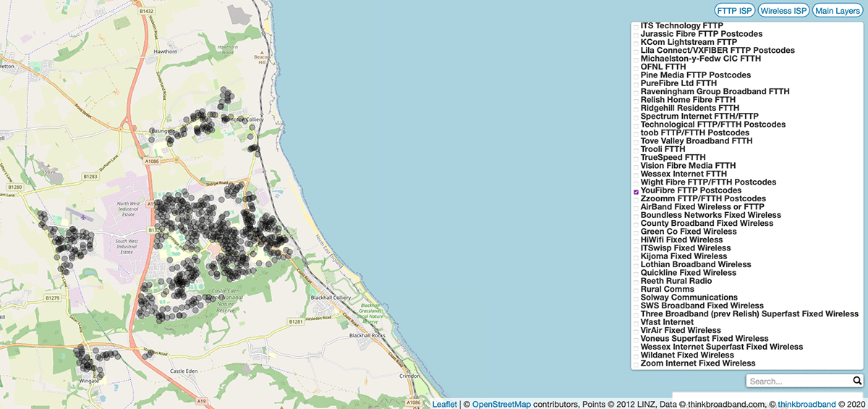Show the KCom Lightstream FTTP layer

[636, 43]
